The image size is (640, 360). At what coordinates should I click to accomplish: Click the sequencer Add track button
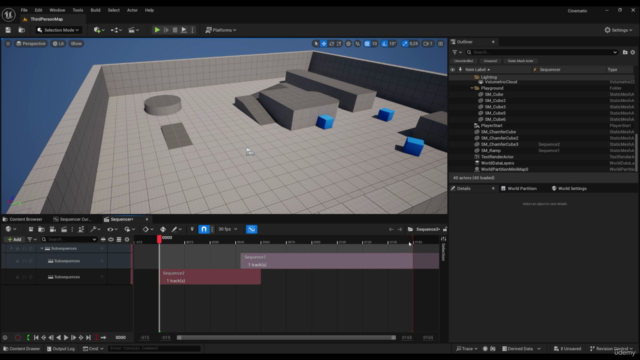(14, 240)
